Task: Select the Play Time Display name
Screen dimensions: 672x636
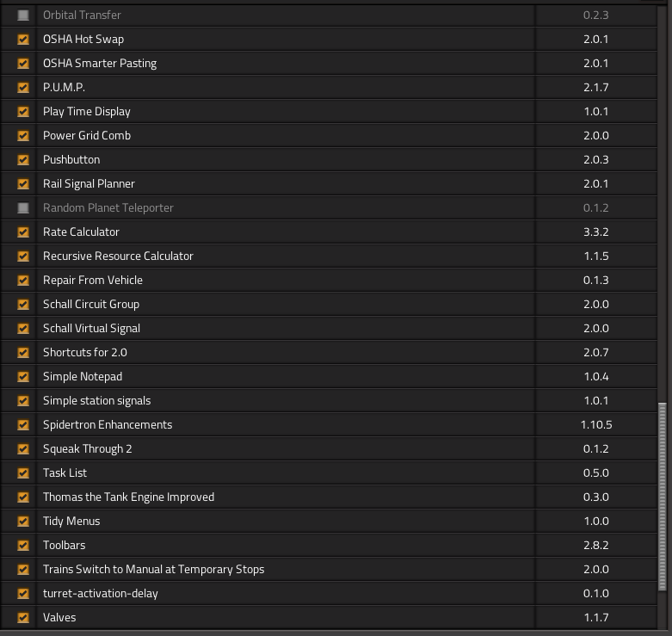Action: point(87,111)
